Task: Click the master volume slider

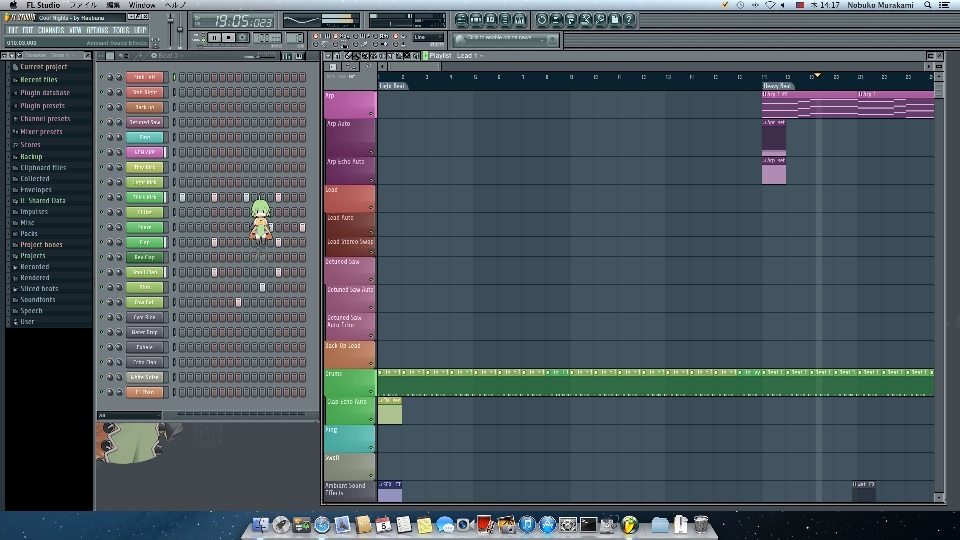Action: coord(169,22)
